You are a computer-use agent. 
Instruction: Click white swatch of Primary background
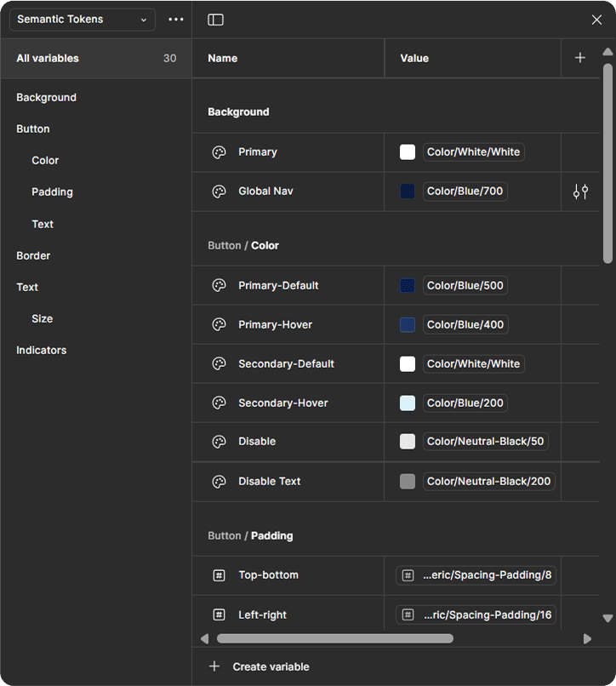[x=408, y=152]
